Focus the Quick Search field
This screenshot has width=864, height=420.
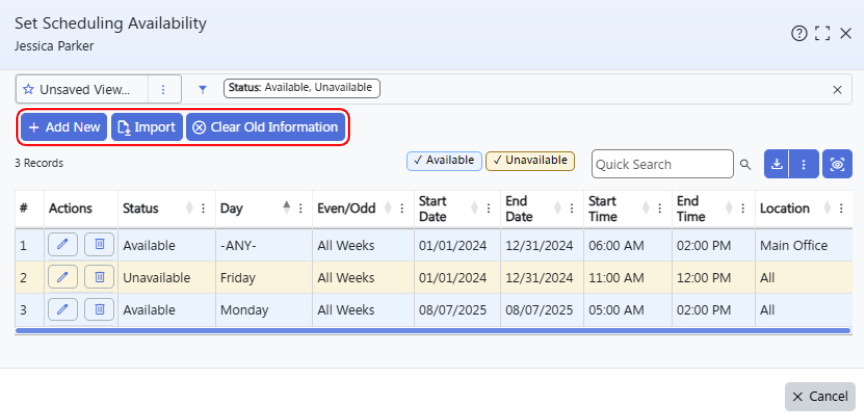(662, 164)
